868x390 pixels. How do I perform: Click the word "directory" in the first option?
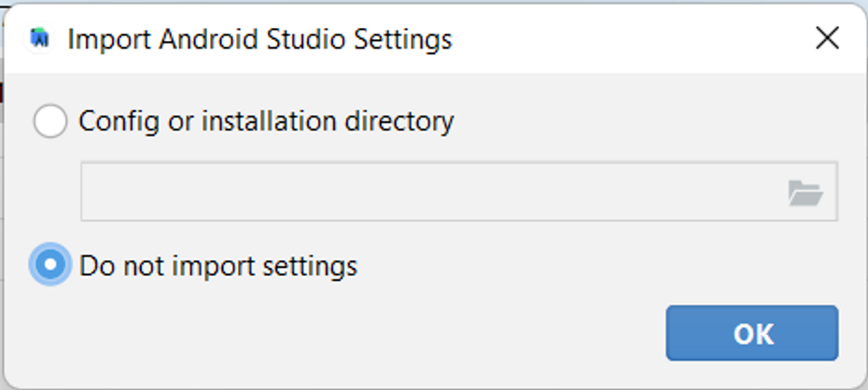tap(399, 121)
